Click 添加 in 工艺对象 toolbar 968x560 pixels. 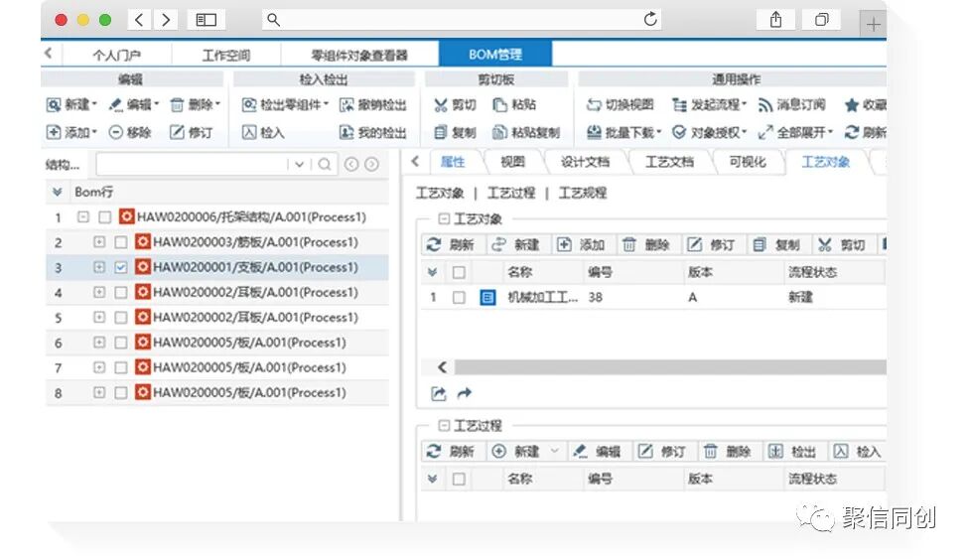click(581, 244)
